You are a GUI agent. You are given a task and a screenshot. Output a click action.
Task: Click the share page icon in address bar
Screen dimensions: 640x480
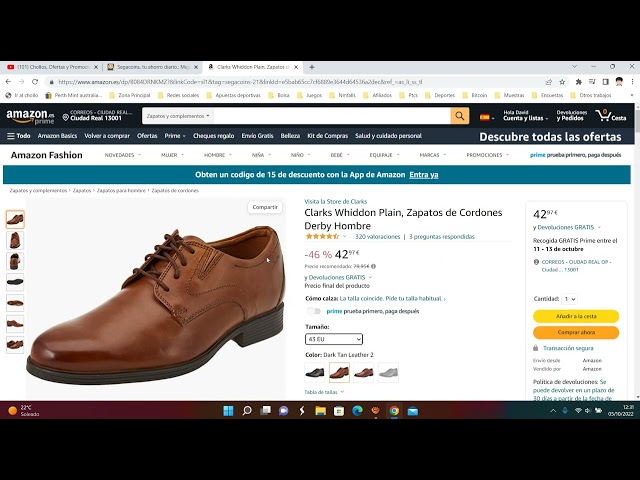click(549, 82)
